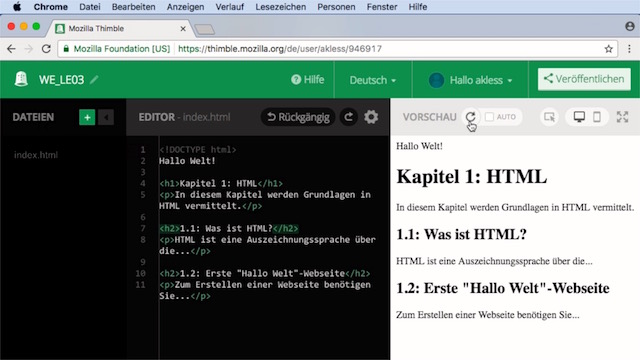The height and width of the screenshot is (360, 640).
Task: Enable the AUTO preview checkbox
Action: [x=489, y=117]
